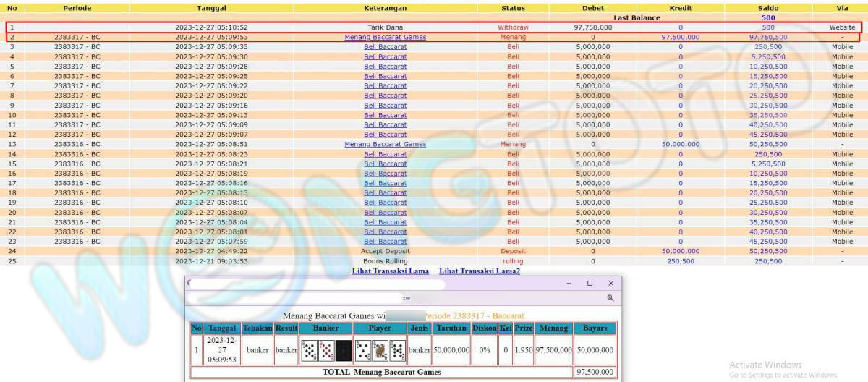Open Beli Baccarat link in row 3

pyautogui.click(x=385, y=46)
